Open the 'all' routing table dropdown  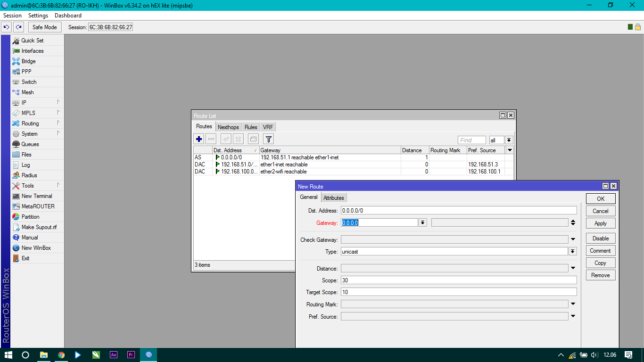(x=509, y=140)
